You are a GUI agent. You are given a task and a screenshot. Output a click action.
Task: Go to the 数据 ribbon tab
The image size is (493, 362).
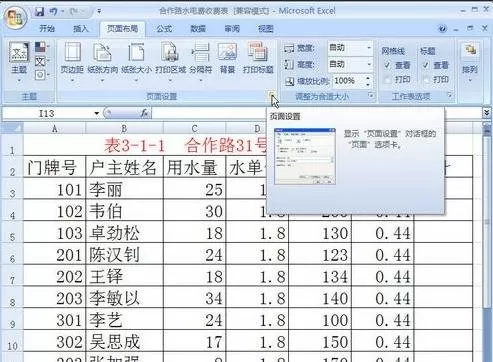click(198, 29)
